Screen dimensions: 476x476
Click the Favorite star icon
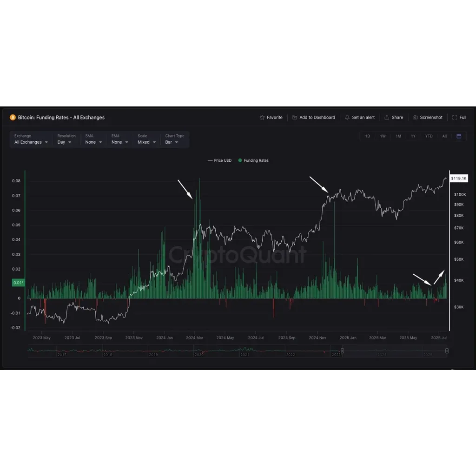click(262, 118)
